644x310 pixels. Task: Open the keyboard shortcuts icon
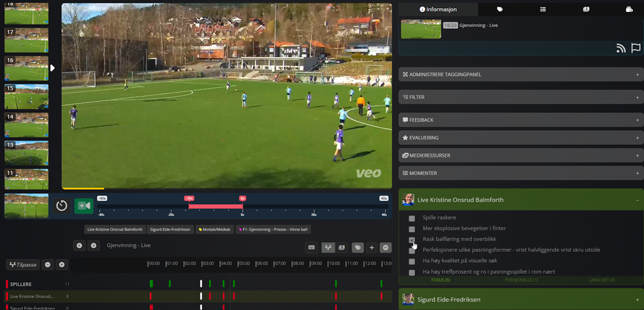pos(311,248)
